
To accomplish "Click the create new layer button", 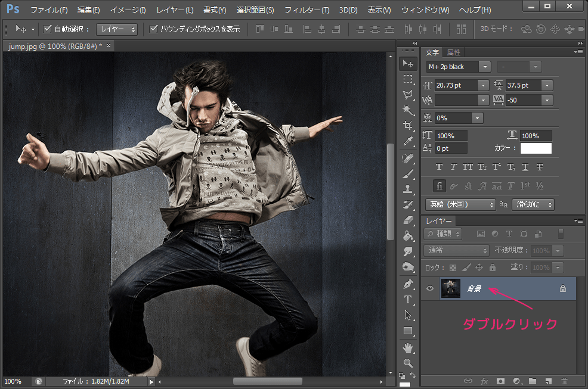I will click(548, 381).
